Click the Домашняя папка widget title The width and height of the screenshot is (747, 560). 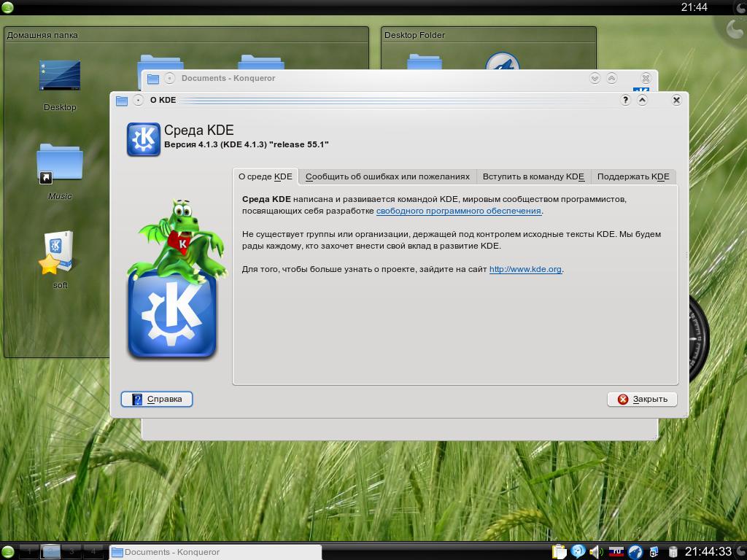click(x=42, y=35)
